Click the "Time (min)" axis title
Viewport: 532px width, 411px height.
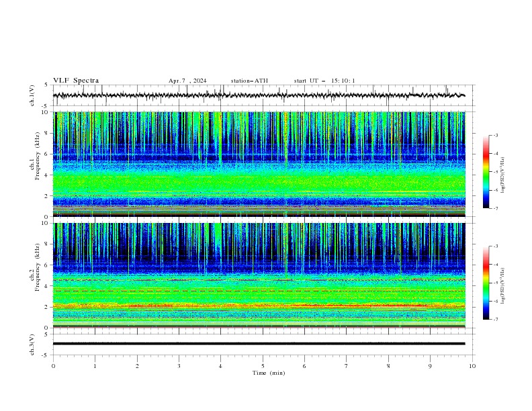click(269, 373)
